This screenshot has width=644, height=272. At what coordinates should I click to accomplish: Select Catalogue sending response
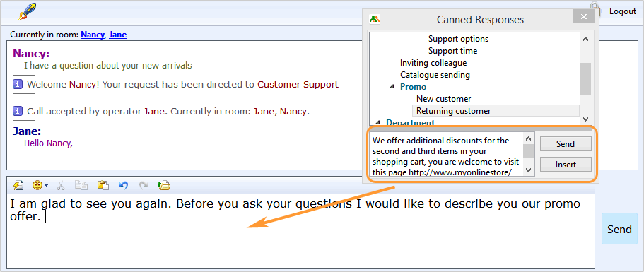(x=435, y=75)
